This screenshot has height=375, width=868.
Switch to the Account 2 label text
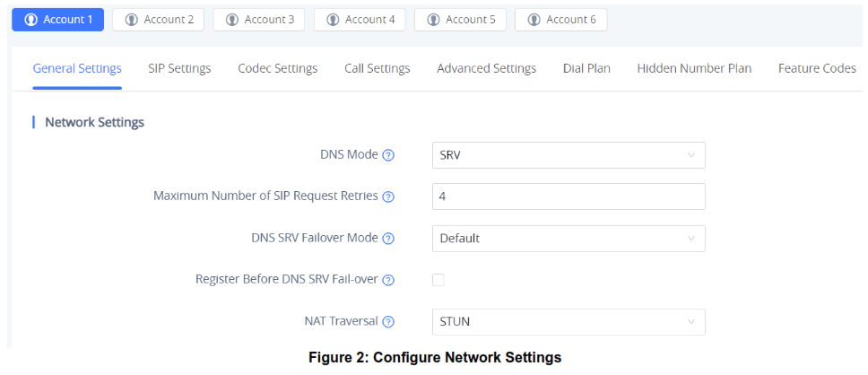(169, 20)
